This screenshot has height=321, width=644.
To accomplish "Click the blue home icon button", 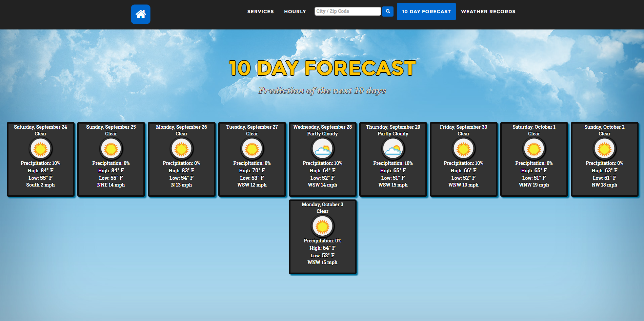I will click(x=141, y=14).
